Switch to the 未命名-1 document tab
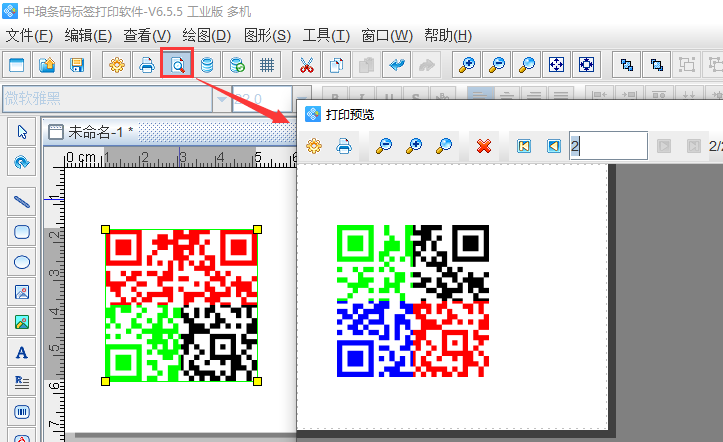The height and width of the screenshot is (442, 723). click(x=98, y=132)
